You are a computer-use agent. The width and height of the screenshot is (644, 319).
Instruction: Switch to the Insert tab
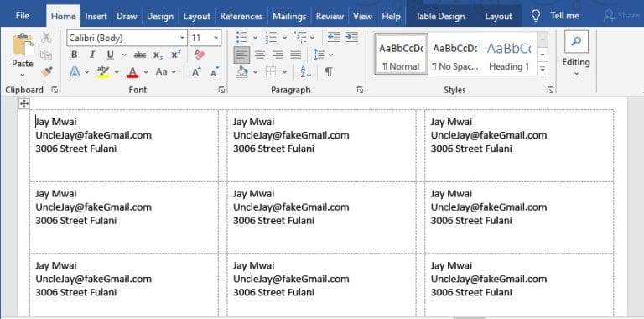[x=96, y=17]
